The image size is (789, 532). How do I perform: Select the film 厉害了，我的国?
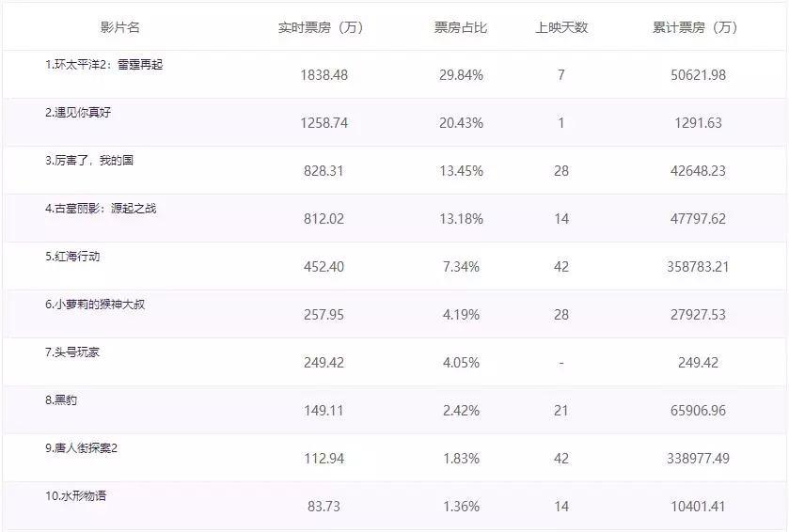tap(89, 161)
